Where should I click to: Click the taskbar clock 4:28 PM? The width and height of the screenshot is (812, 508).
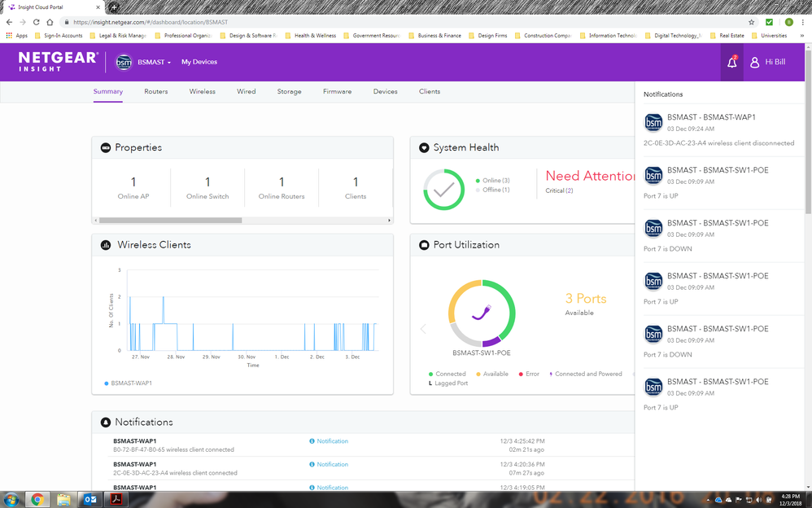coord(790,497)
